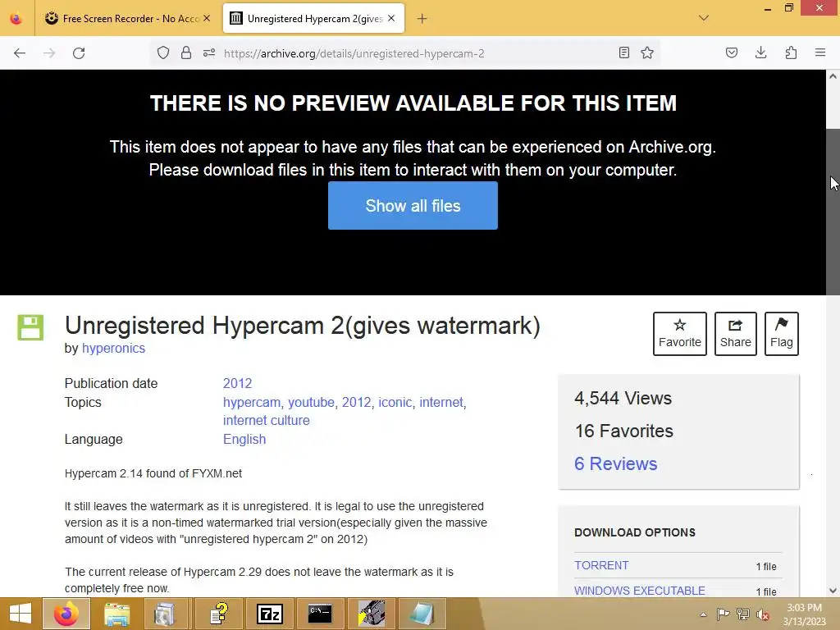Viewport: 840px width, 630px height.
Task: Open the Firefox application menu
Action: (820, 52)
